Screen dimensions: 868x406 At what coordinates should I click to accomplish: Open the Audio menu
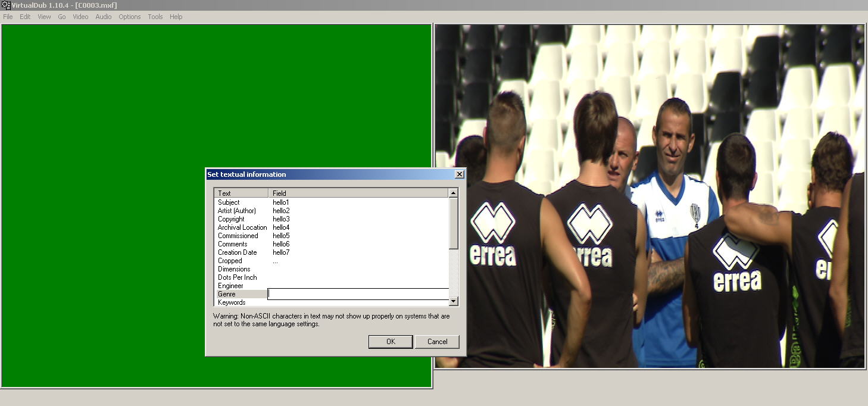point(104,17)
